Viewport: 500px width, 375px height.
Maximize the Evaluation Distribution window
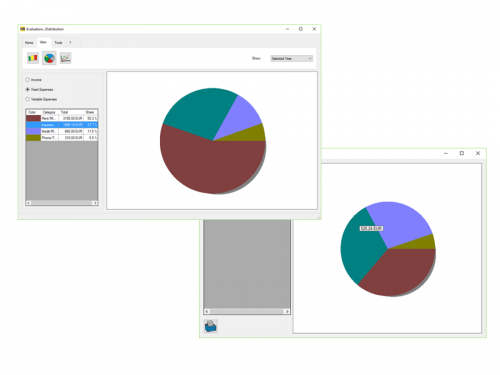coord(301,29)
